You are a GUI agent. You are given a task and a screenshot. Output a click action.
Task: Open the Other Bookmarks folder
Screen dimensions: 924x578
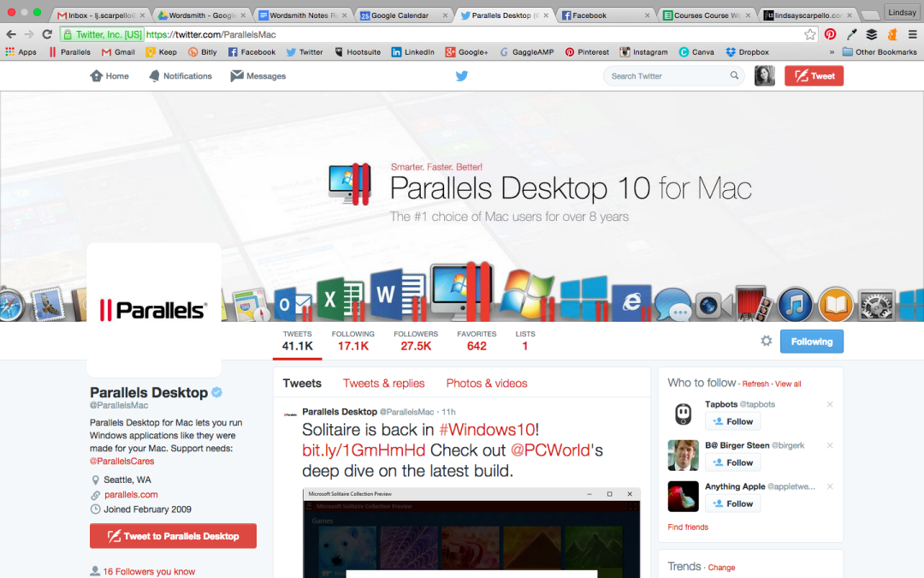click(880, 52)
